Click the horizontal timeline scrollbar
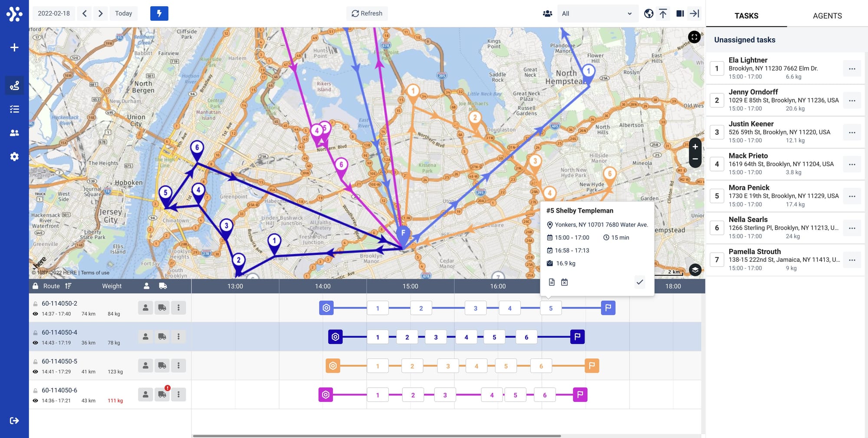The height and width of the screenshot is (438, 868). [x=376, y=436]
